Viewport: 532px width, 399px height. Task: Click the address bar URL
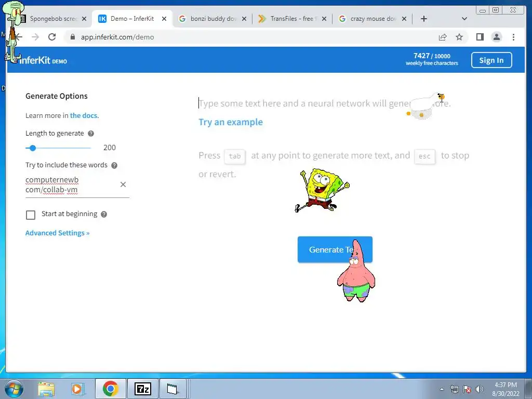(x=117, y=37)
